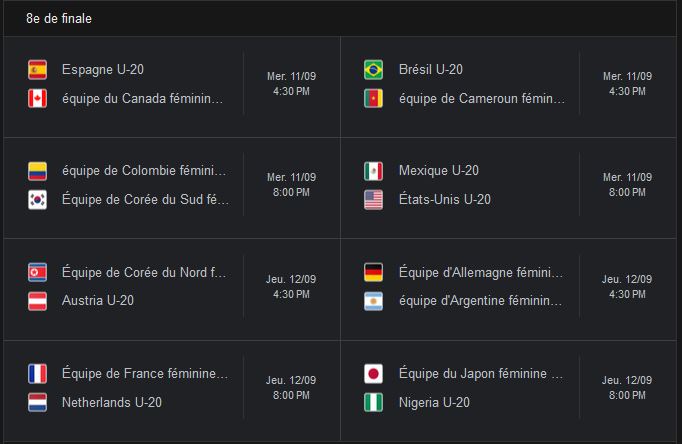This screenshot has height=444, width=682.
Task: Click the Spain flag icon
Action: pyautogui.click(x=38, y=70)
